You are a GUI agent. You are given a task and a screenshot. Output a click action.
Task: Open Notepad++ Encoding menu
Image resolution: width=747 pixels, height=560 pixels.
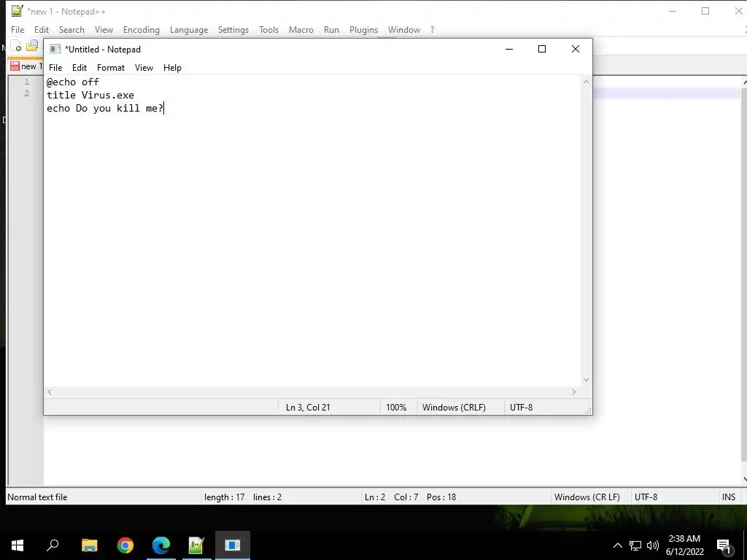coord(141,29)
